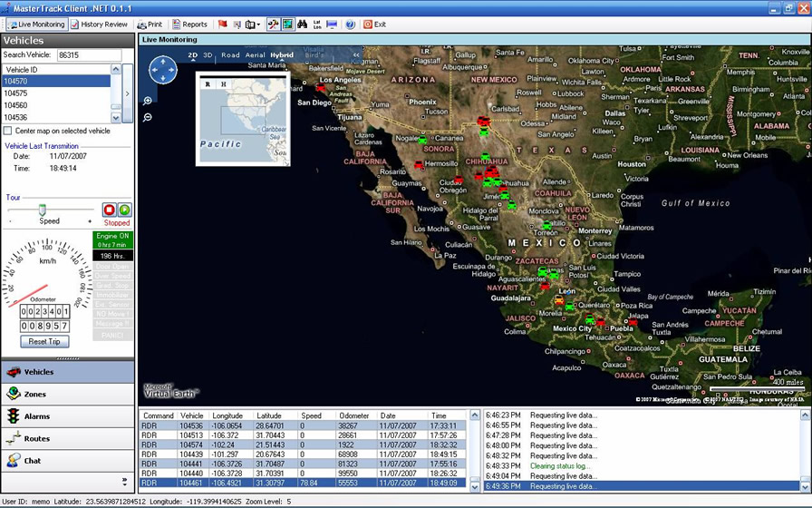
Task: Open Live Monitoring from the toolbar
Action: click(37, 24)
